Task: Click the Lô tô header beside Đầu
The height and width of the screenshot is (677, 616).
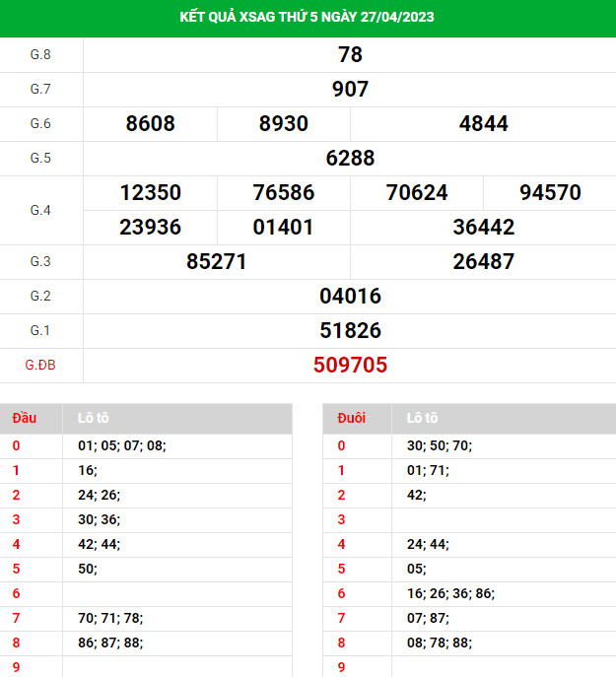Action: coord(94,419)
